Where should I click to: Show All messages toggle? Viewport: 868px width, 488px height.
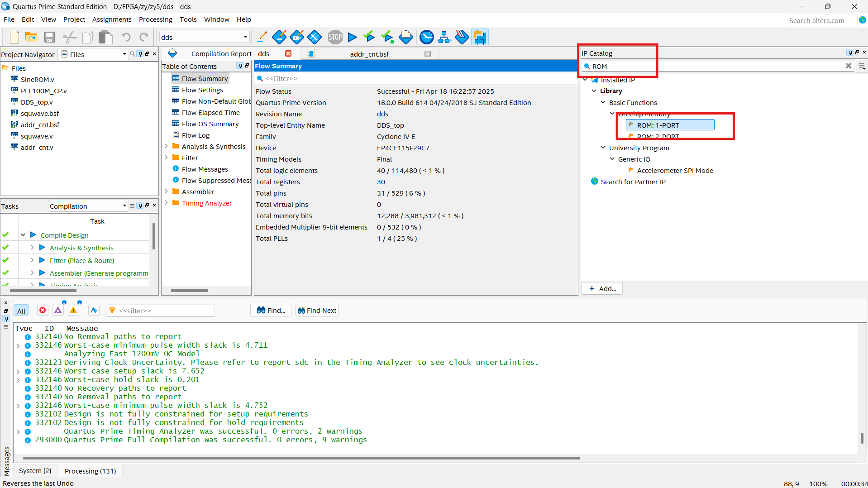(x=21, y=311)
